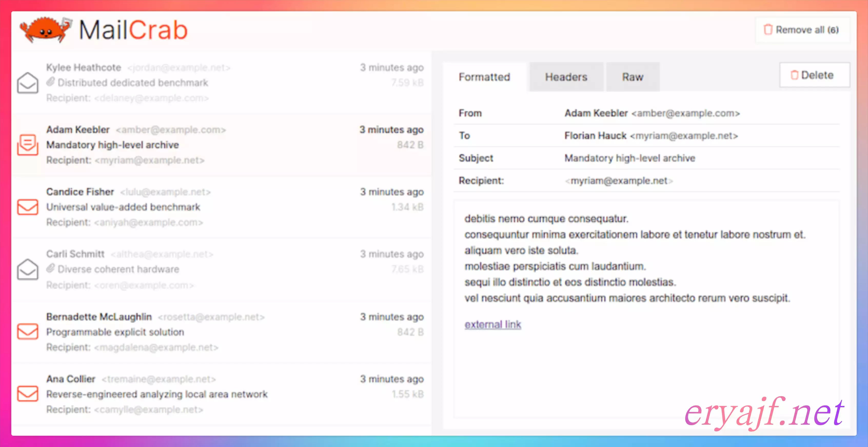Click the opened envelope icon for Kylee Heathcote
This screenshot has height=447, width=868.
[28, 83]
